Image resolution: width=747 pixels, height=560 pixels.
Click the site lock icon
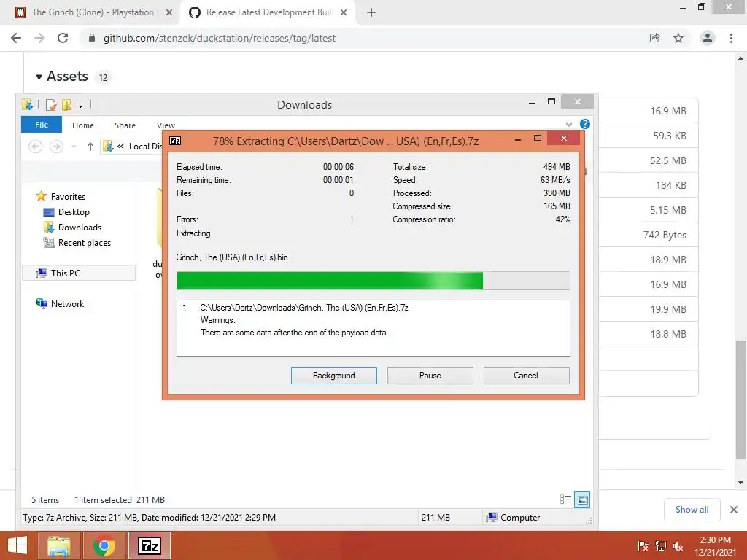[92, 38]
